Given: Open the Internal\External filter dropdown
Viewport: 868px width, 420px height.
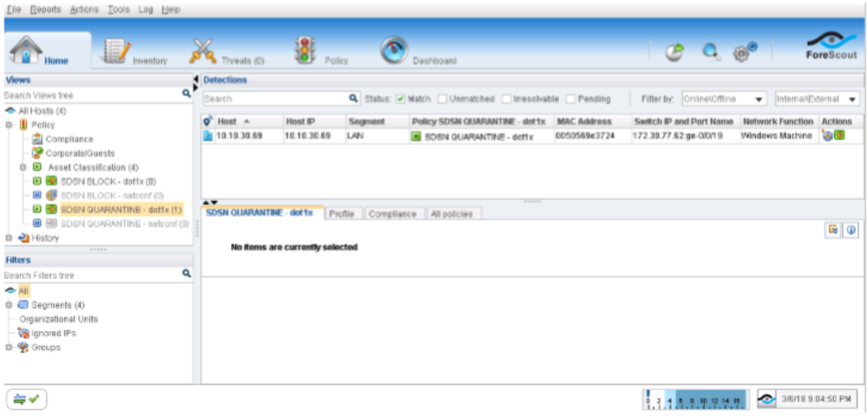Looking at the screenshot, I should point(816,99).
